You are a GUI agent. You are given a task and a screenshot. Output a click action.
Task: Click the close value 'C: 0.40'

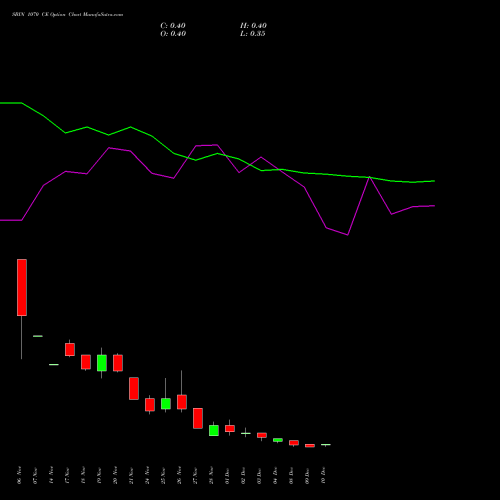click(173, 26)
